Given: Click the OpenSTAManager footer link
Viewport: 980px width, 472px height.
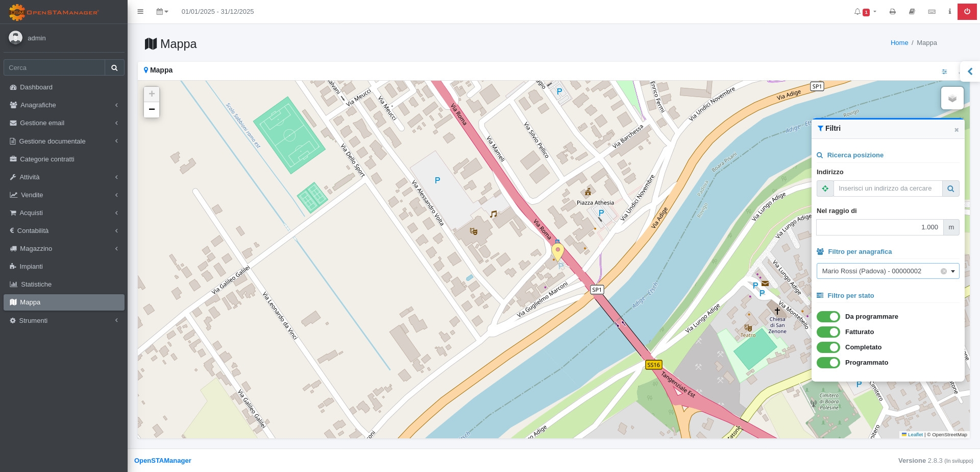Looking at the screenshot, I should coord(163,461).
